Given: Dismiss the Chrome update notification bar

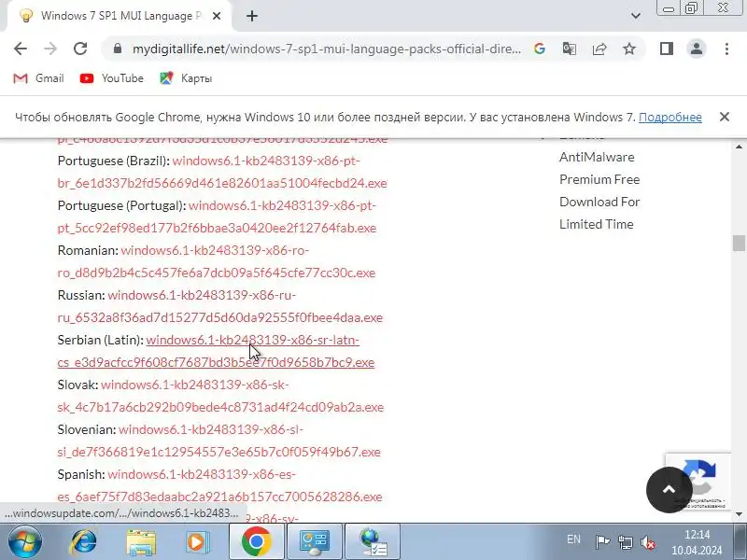Looking at the screenshot, I should coord(725,117).
